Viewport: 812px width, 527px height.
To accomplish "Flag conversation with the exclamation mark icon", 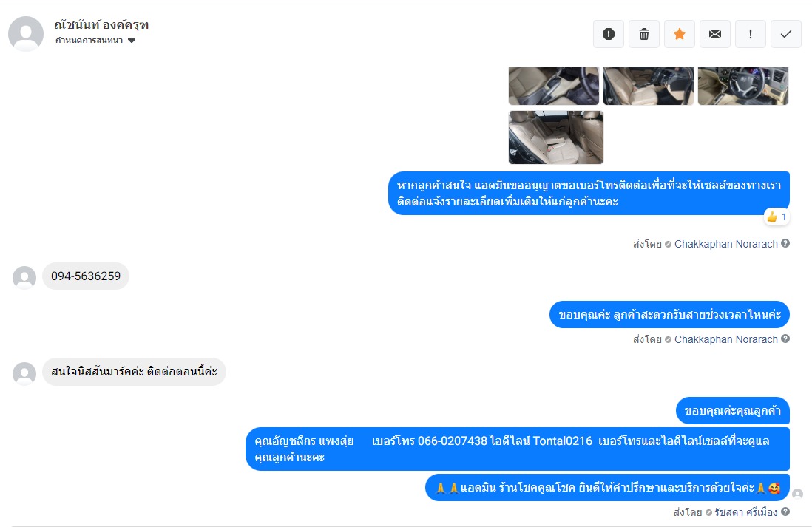I will (x=751, y=34).
